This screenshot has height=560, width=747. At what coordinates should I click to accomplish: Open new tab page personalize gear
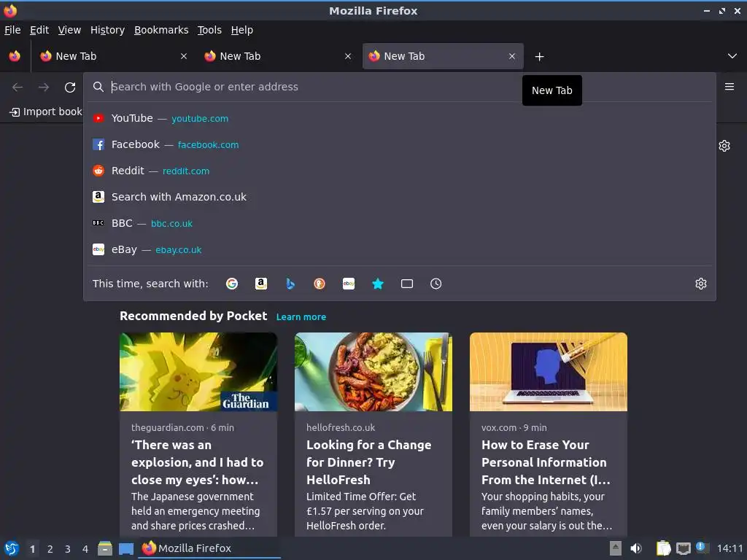tap(724, 146)
